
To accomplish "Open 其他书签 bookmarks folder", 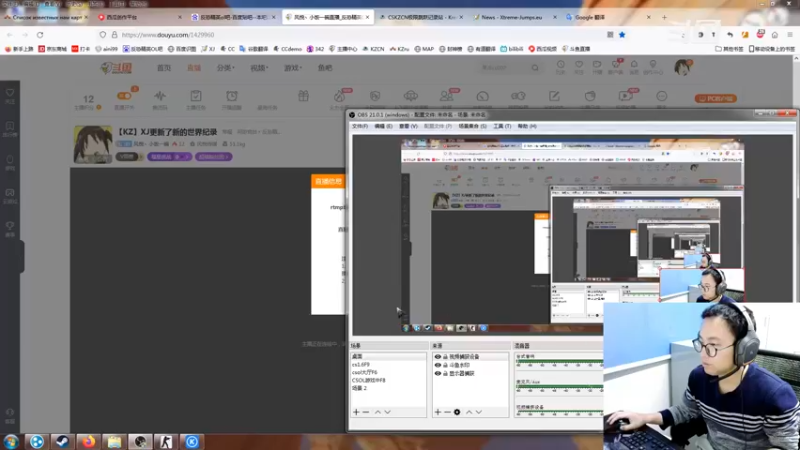I will coord(730,49).
